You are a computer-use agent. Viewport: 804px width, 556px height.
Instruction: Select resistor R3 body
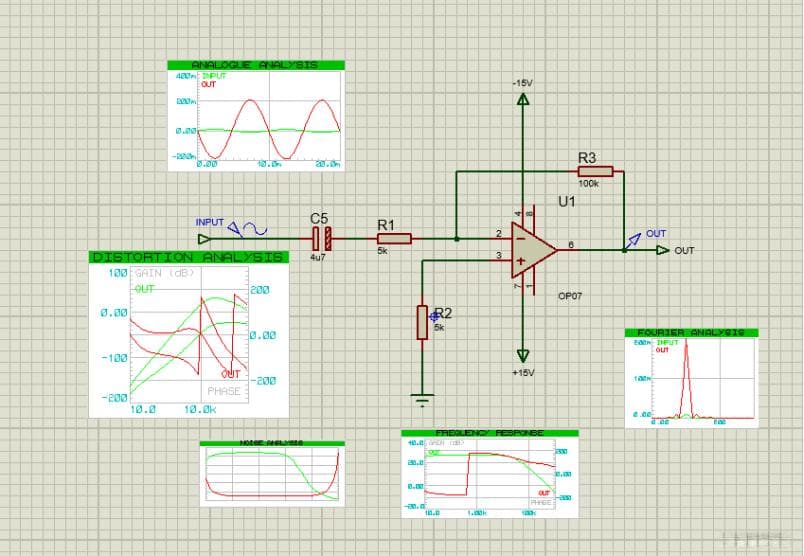point(595,171)
